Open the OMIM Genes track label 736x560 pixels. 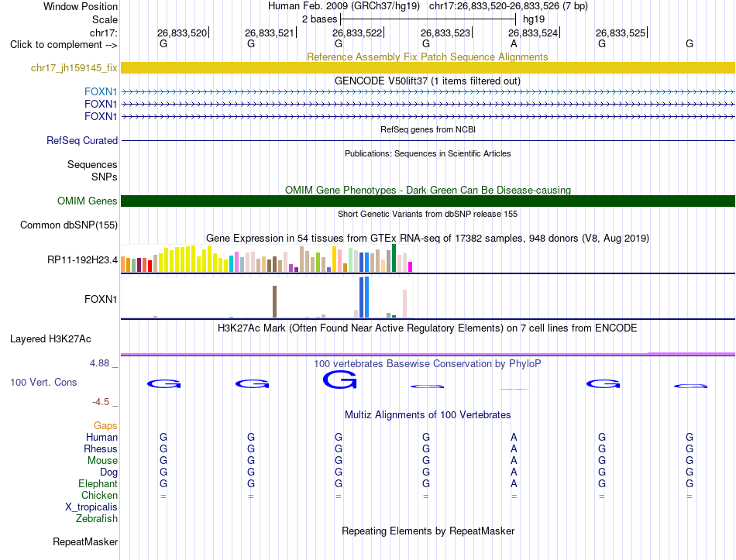pyautogui.click(x=87, y=201)
